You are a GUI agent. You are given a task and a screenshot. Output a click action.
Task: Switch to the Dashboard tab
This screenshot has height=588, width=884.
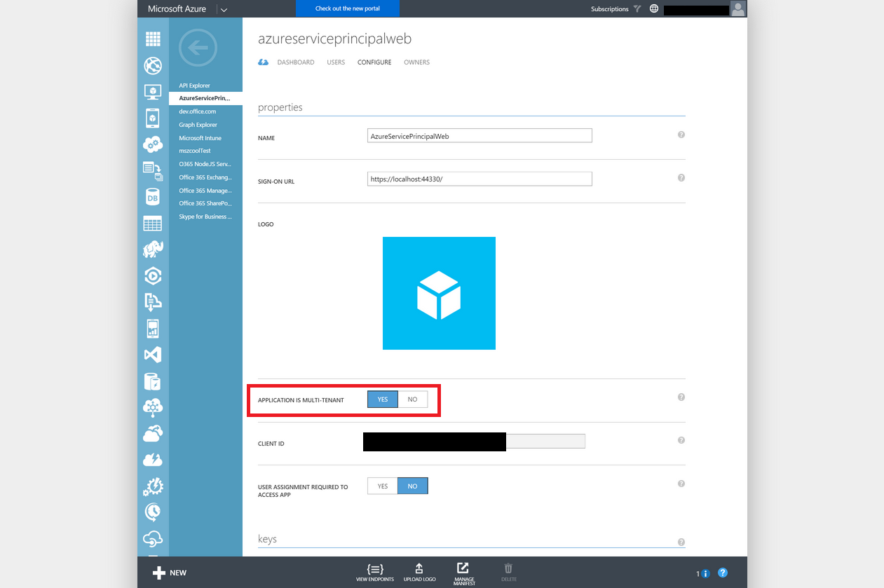296,62
